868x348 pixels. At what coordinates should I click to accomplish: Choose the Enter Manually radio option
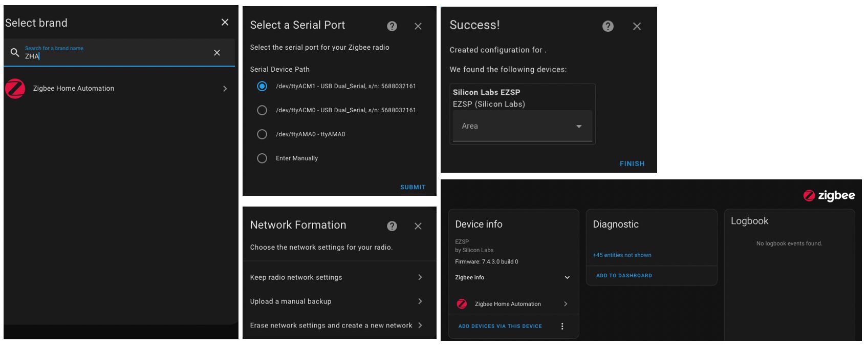click(x=262, y=158)
